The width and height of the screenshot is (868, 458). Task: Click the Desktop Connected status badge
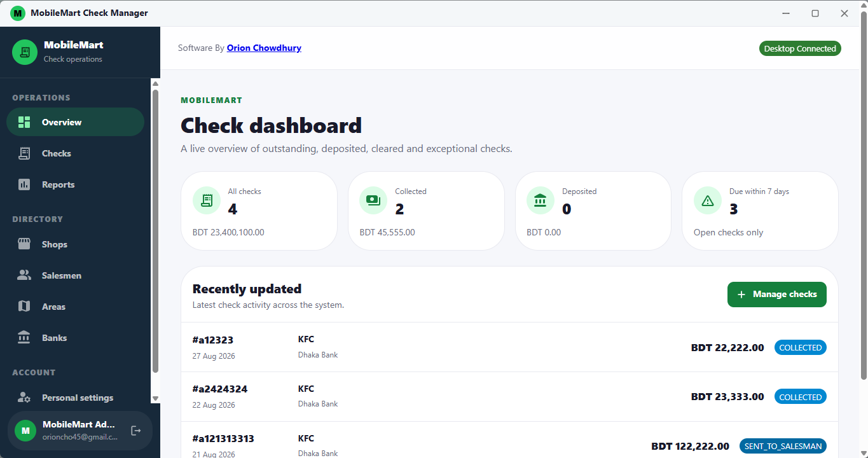click(x=800, y=48)
